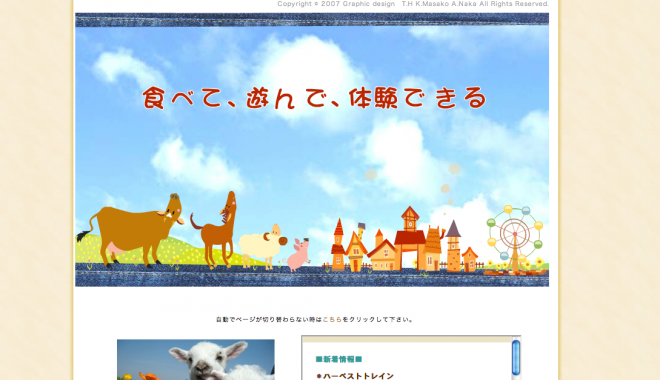The width and height of the screenshot is (660, 380).
Task: Select the 新着情報 heading
Action: click(339, 359)
